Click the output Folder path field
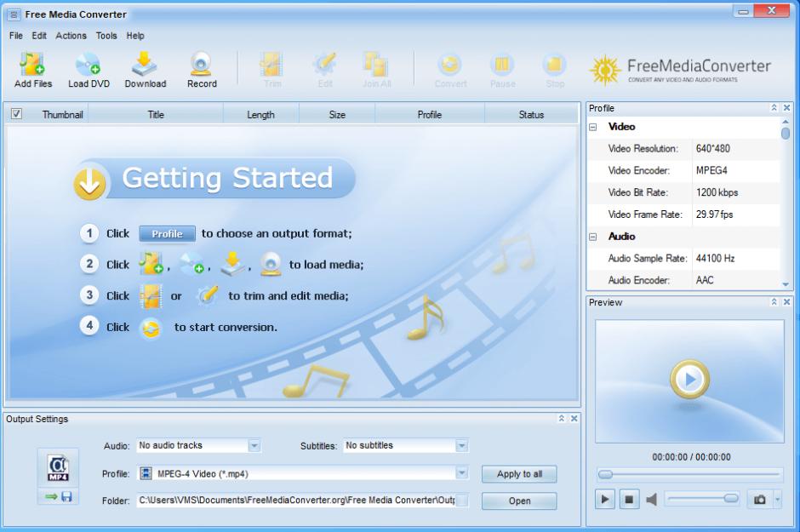800x532 pixels. pos(296,501)
